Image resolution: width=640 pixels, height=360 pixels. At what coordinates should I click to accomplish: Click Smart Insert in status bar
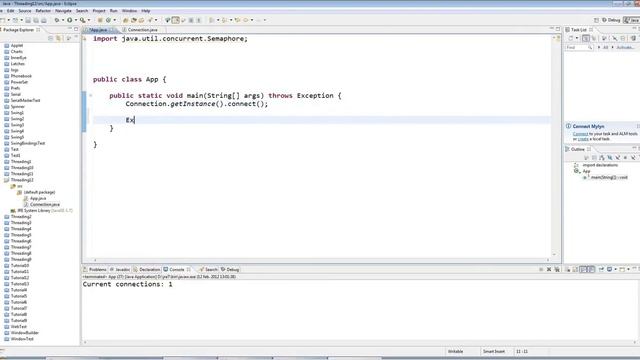(x=494, y=351)
